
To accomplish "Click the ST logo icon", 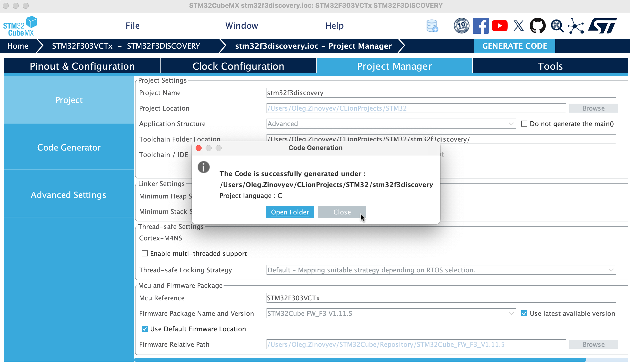I will pos(603,26).
